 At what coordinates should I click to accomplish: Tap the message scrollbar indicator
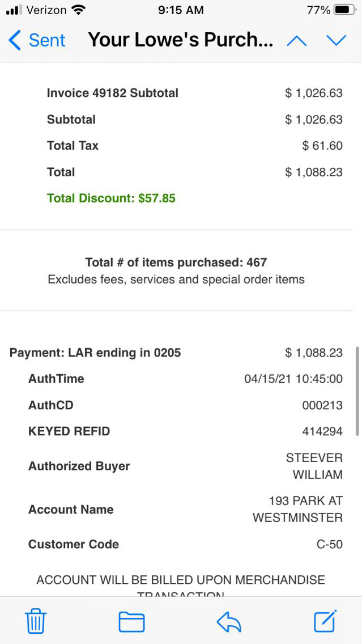click(357, 391)
